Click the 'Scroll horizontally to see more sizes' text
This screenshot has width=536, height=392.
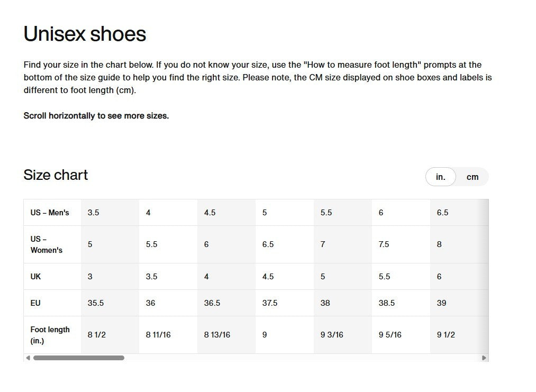click(x=96, y=116)
